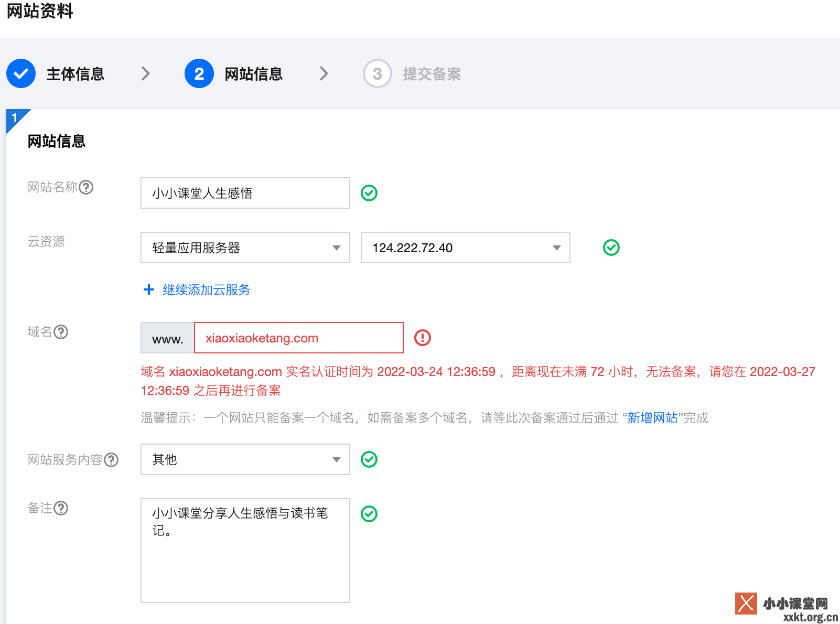Click the 网站资料 page title
This screenshot has height=624, width=840.
coord(40,10)
